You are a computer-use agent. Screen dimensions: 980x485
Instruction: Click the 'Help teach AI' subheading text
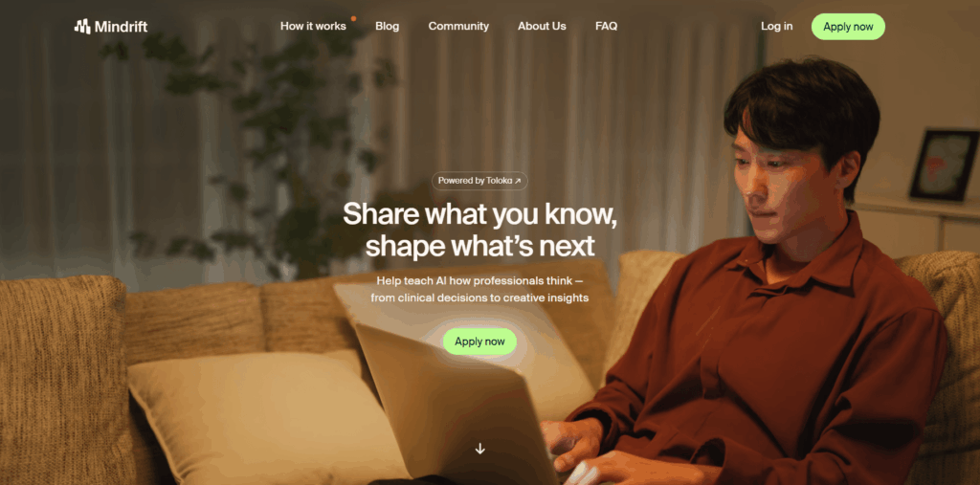pos(480,290)
